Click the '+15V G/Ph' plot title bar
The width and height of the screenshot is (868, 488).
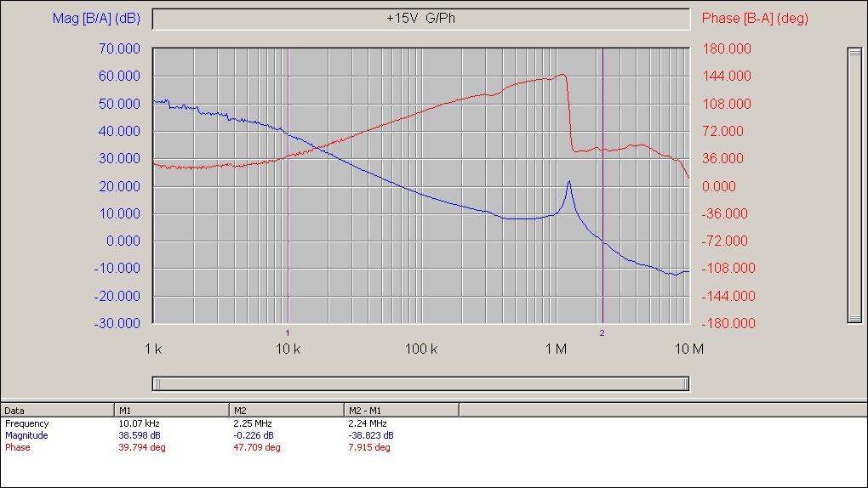[x=420, y=19]
